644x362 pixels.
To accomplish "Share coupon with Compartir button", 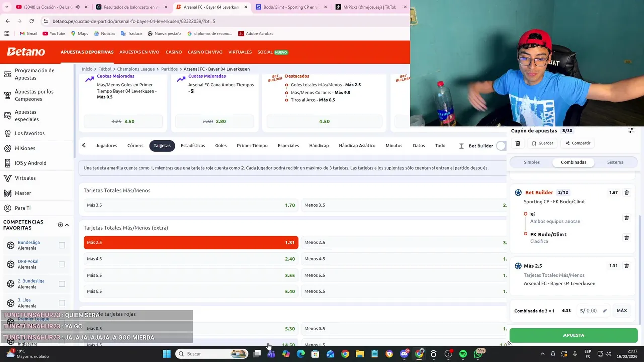I will point(578,143).
